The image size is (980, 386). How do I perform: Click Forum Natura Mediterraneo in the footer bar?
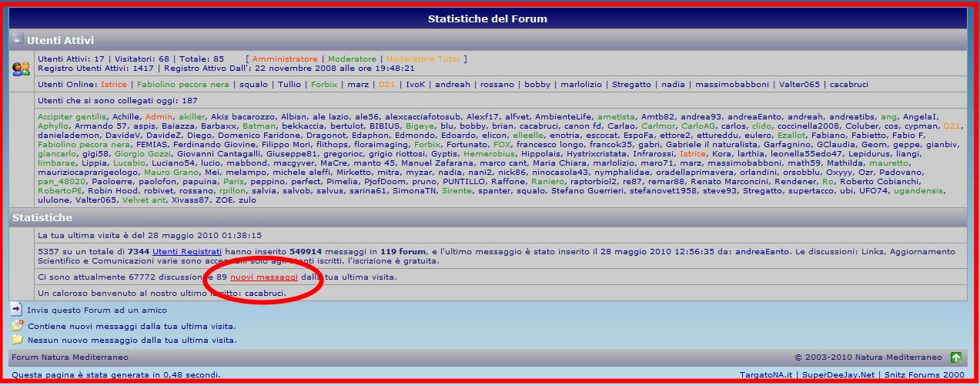pos(70,357)
